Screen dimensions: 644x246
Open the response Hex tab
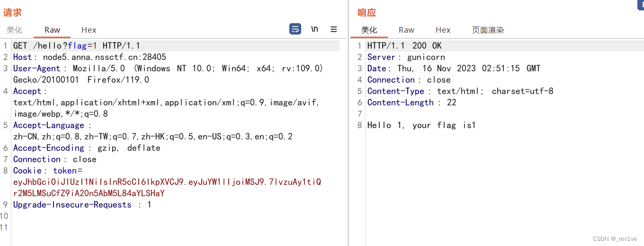pos(443,30)
